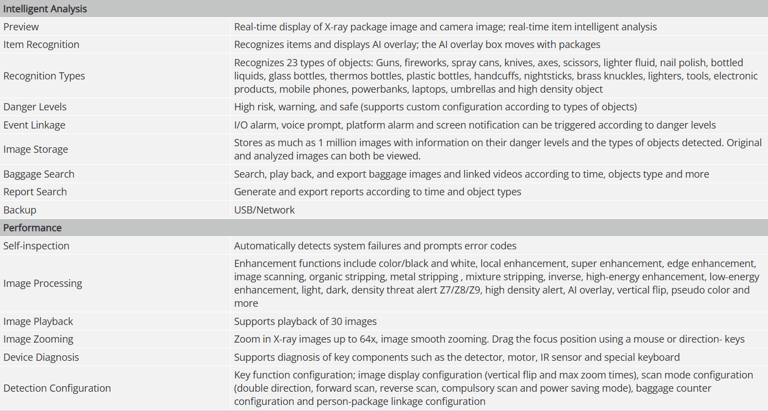
Task: Select the Recognition Types row label
Action: [44, 76]
